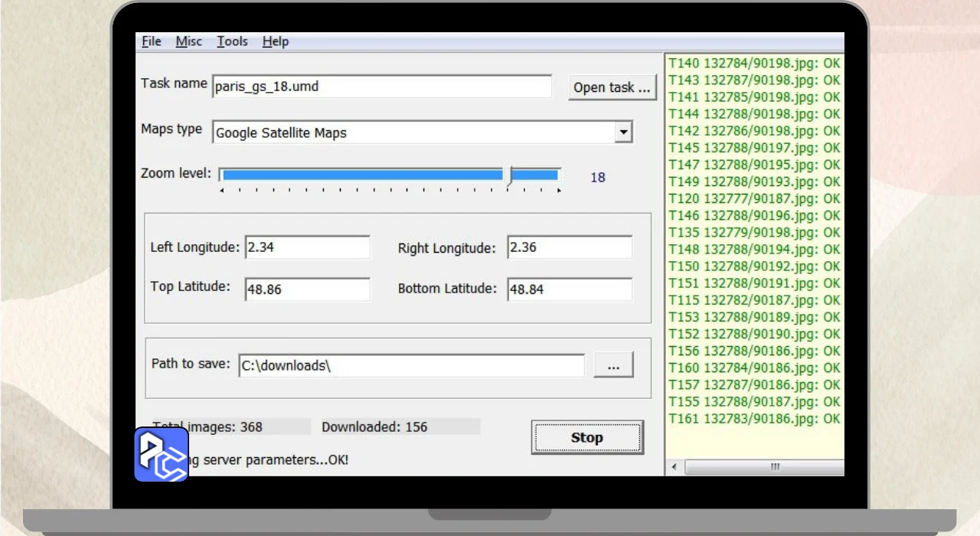Select log row T143 132787/90198.jpg
The image size is (980, 536).
754,80
